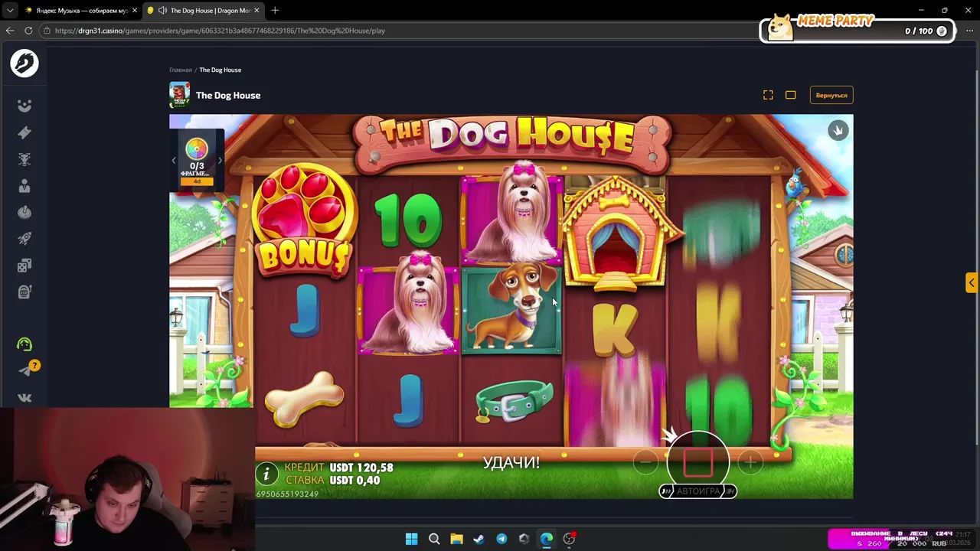Close the Яндекс Музыка tab
The width and height of the screenshot is (980, 551).
[x=135, y=11]
